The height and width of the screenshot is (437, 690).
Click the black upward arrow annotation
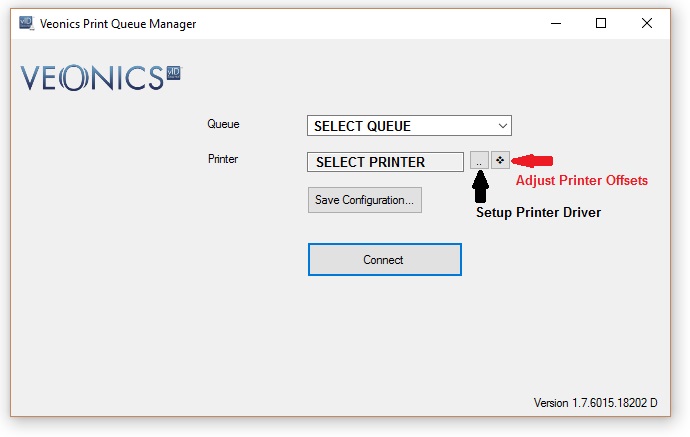tap(480, 189)
